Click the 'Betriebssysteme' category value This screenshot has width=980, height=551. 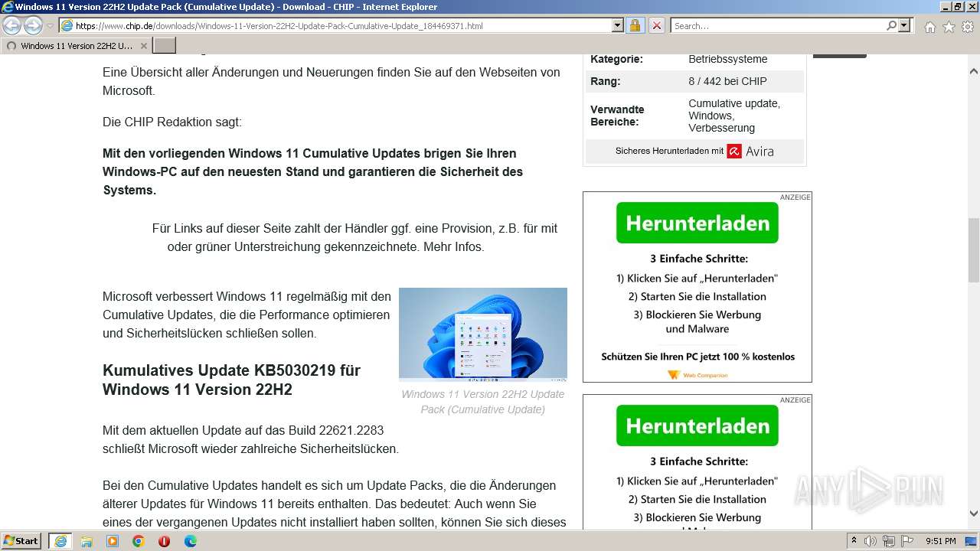pyautogui.click(x=727, y=59)
